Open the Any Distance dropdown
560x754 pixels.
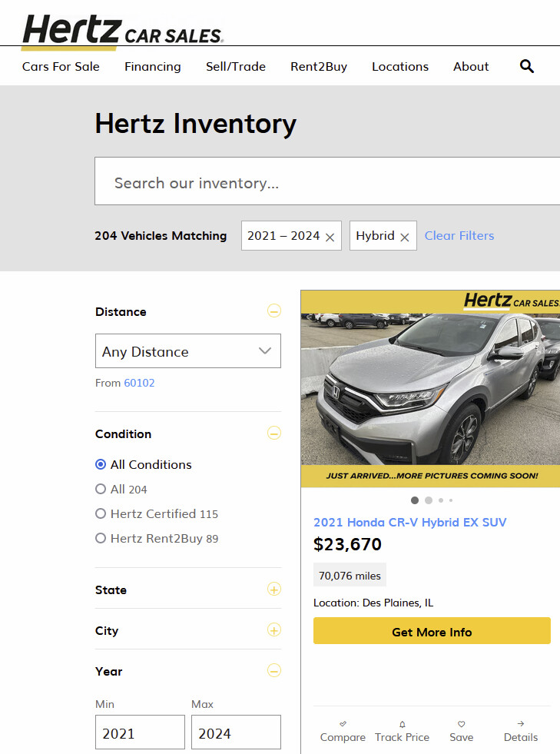[x=187, y=351]
